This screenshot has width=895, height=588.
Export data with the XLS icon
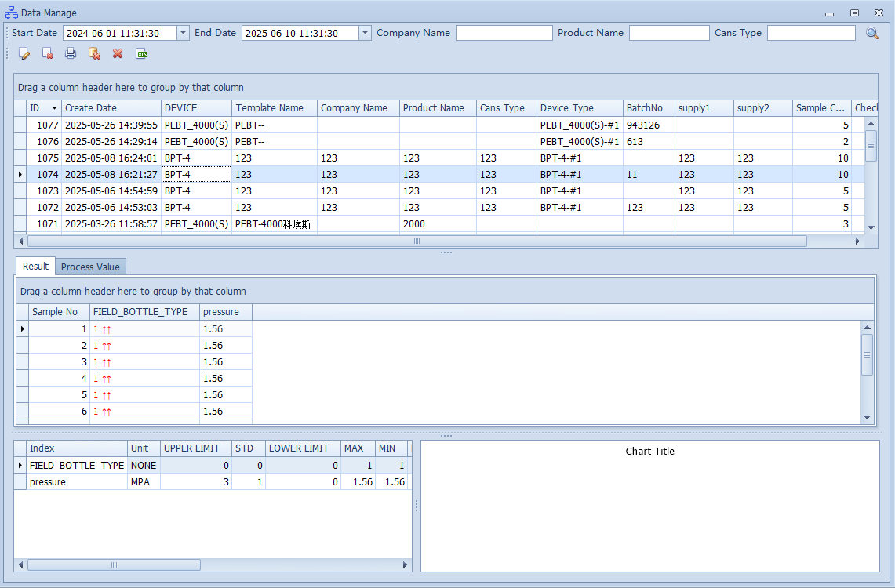pyautogui.click(x=141, y=53)
